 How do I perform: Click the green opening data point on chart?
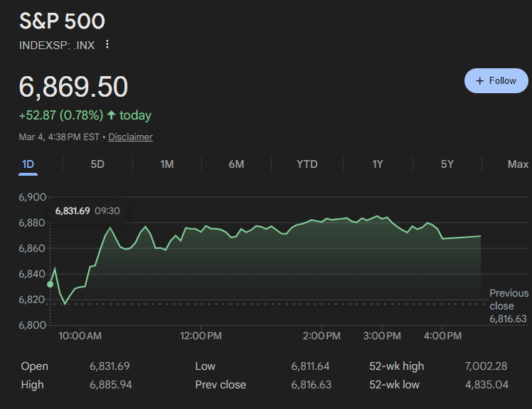click(x=50, y=285)
